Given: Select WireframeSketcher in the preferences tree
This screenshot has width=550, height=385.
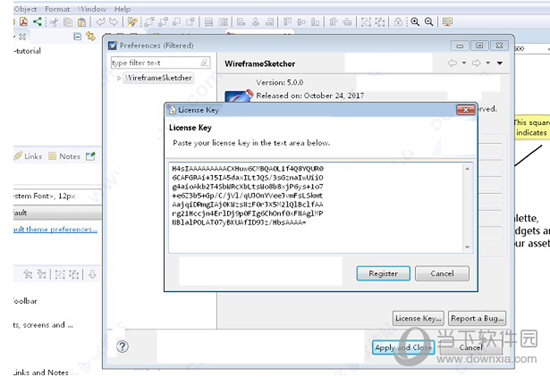Looking at the screenshot, I should (159, 78).
